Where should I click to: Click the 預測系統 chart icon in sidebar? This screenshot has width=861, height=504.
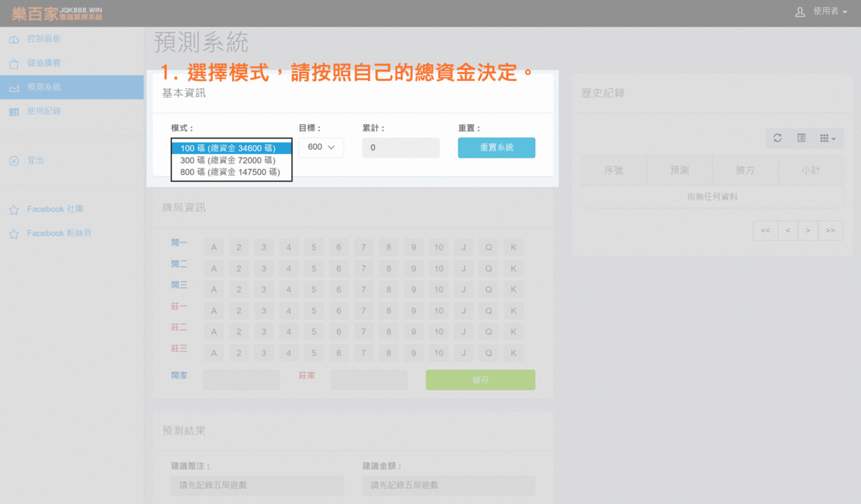click(14, 87)
